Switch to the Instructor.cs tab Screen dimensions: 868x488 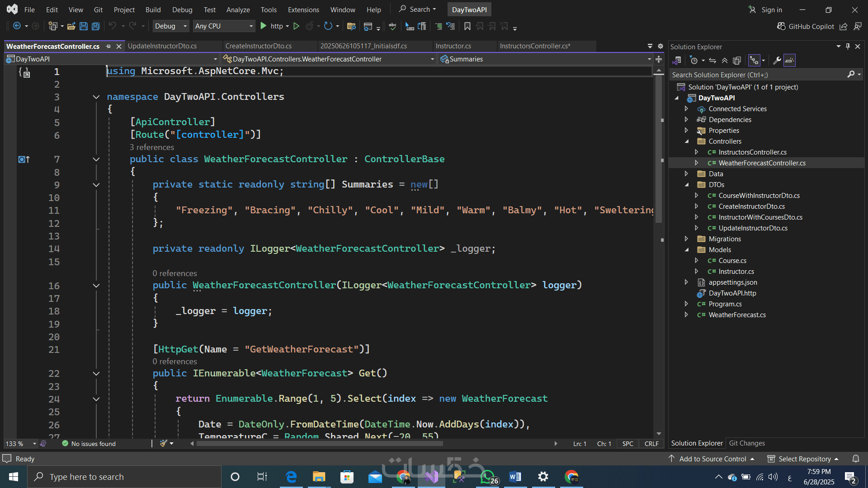click(x=453, y=46)
